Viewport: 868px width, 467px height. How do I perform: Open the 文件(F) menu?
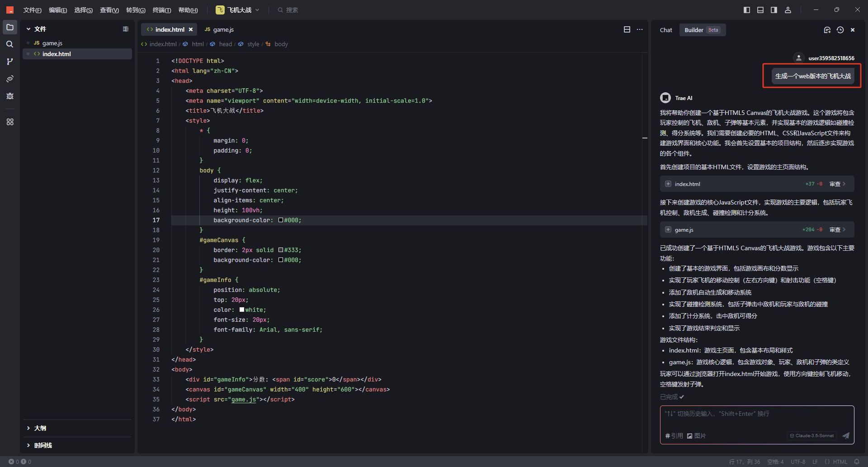tap(33, 10)
